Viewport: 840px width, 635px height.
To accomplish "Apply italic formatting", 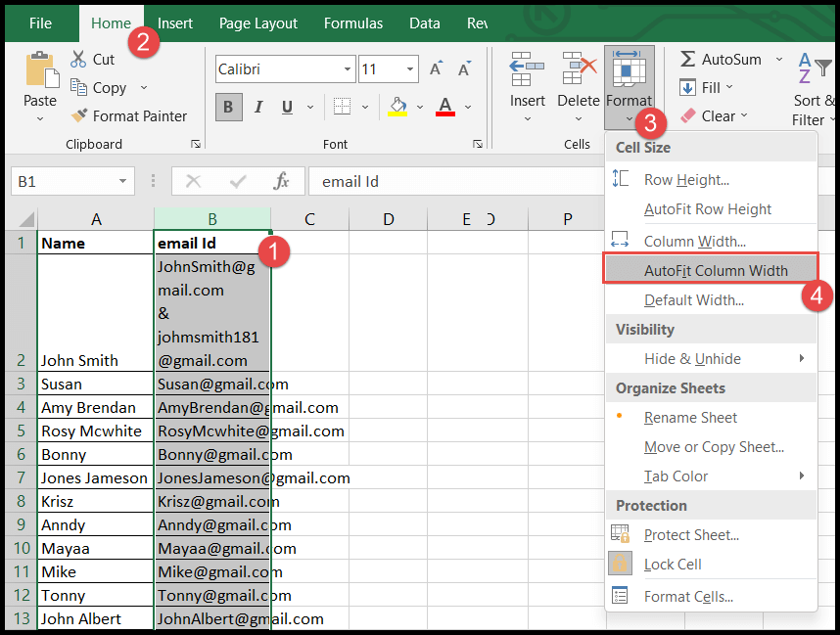I will (x=258, y=107).
